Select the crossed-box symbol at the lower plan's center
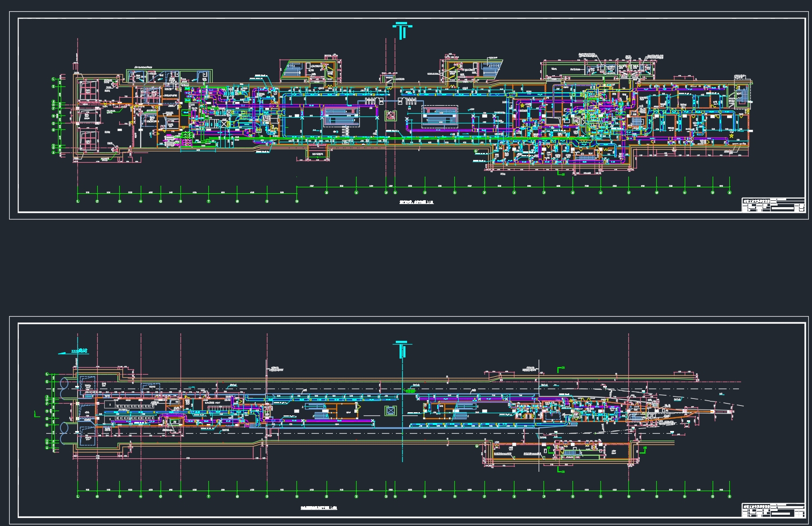 [390, 411]
